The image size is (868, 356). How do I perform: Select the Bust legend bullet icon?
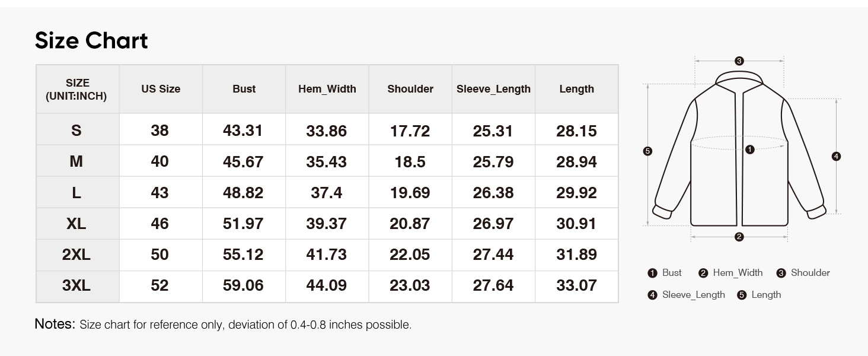point(653,273)
